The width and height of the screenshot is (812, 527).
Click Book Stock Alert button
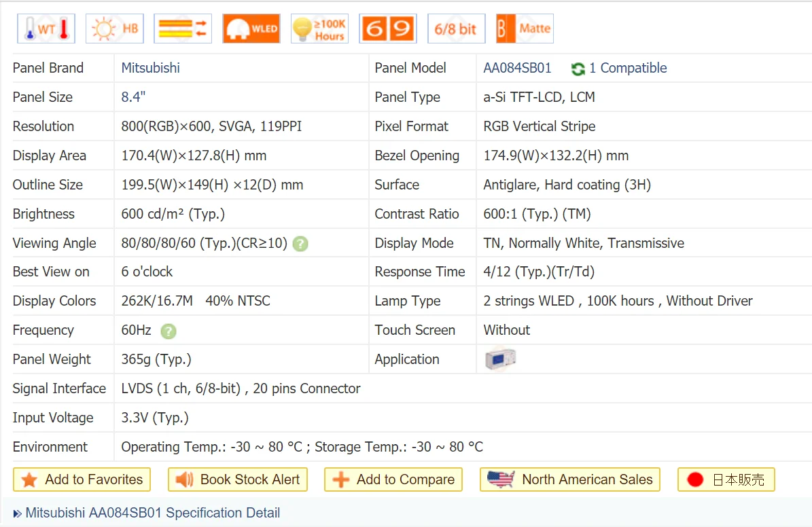pos(238,479)
